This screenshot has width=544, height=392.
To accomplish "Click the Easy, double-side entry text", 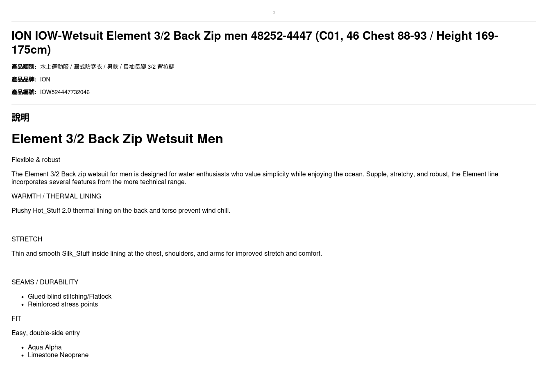I will tap(45, 333).
